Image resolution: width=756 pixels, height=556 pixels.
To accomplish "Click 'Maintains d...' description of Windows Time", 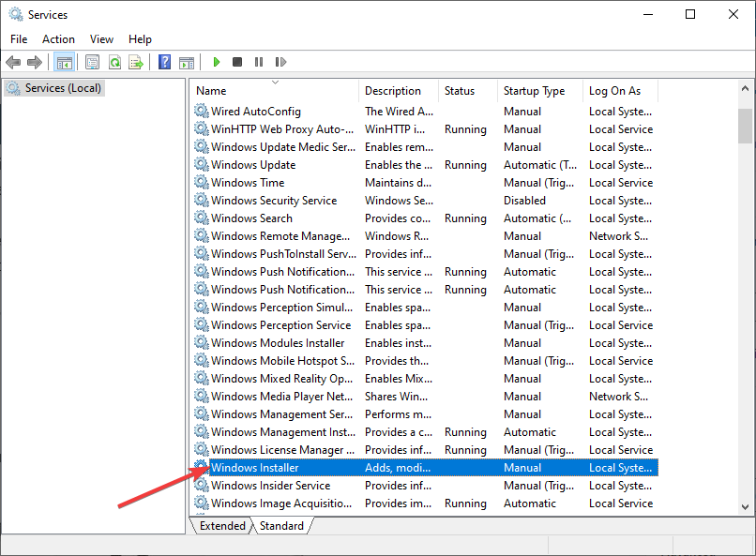I will [x=398, y=183].
